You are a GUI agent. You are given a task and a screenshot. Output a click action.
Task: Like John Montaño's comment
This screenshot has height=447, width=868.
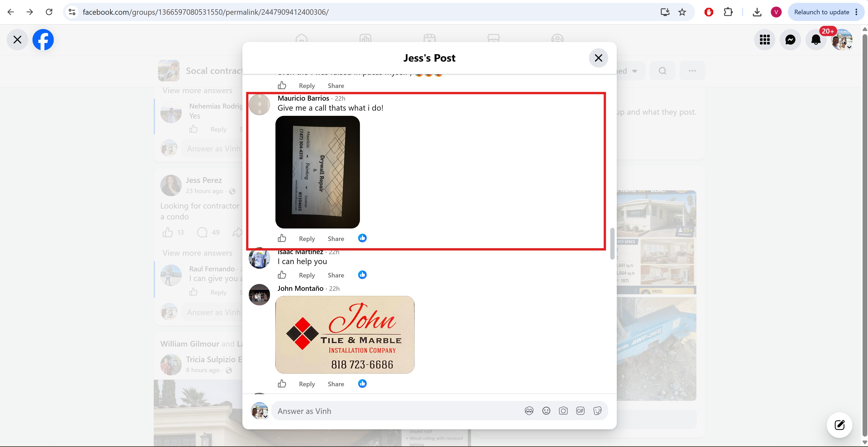point(282,384)
